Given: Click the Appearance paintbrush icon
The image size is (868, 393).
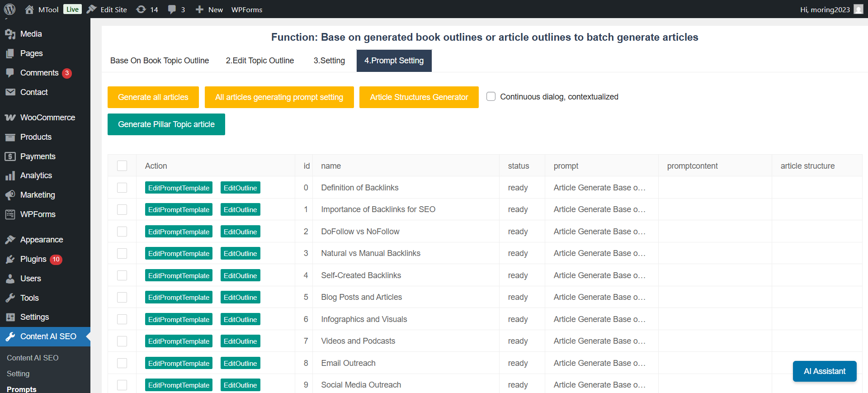Looking at the screenshot, I should tap(10, 240).
